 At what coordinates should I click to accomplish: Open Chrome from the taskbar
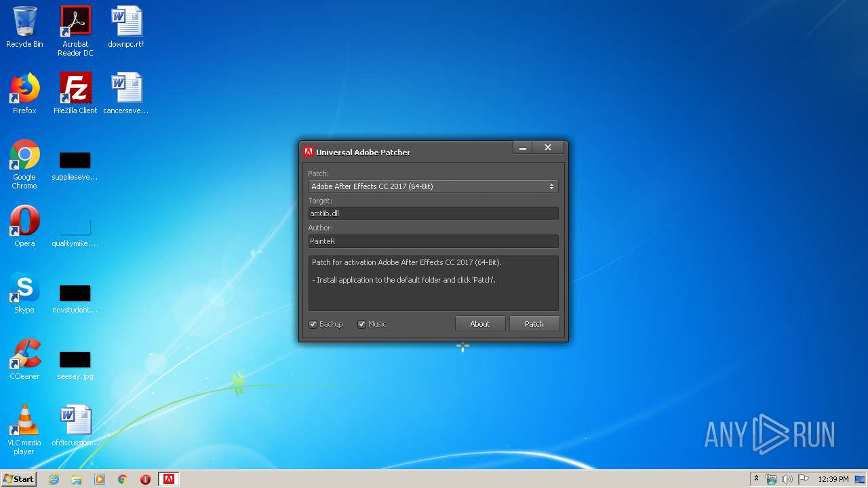click(x=123, y=479)
